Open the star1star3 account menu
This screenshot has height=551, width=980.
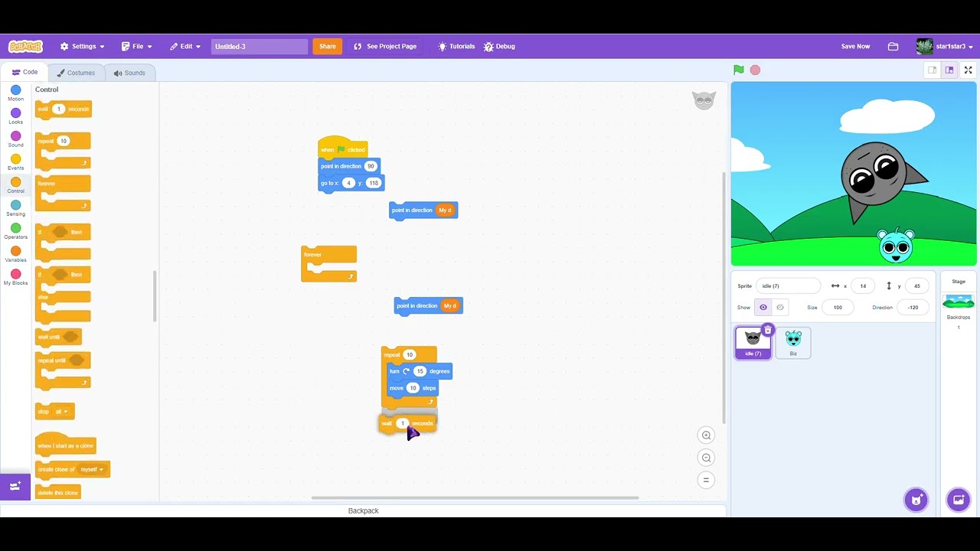coord(945,46)
